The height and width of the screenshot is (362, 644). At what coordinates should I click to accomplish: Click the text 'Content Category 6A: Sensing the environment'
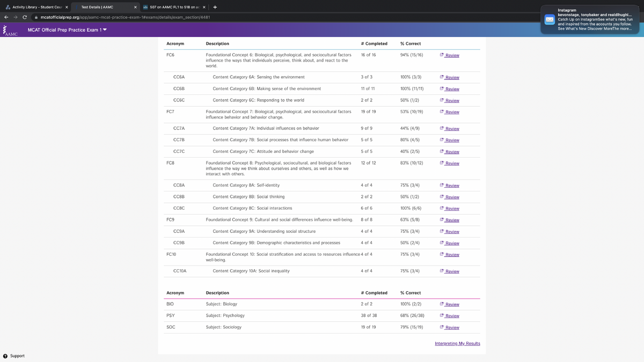[259, 77]
